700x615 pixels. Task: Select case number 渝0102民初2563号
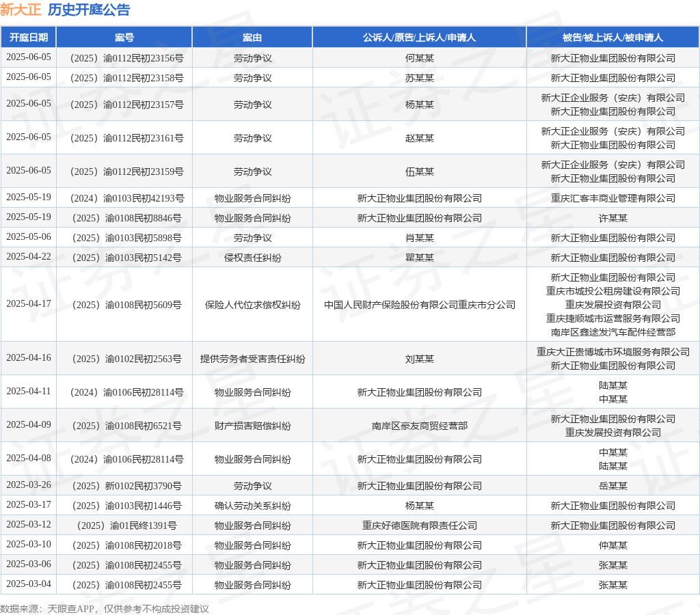pos(126,359)
